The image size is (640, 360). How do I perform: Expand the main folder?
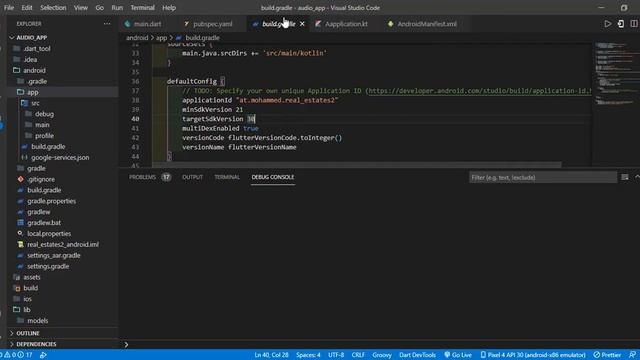pyautogui.click(x=42, y=125)
